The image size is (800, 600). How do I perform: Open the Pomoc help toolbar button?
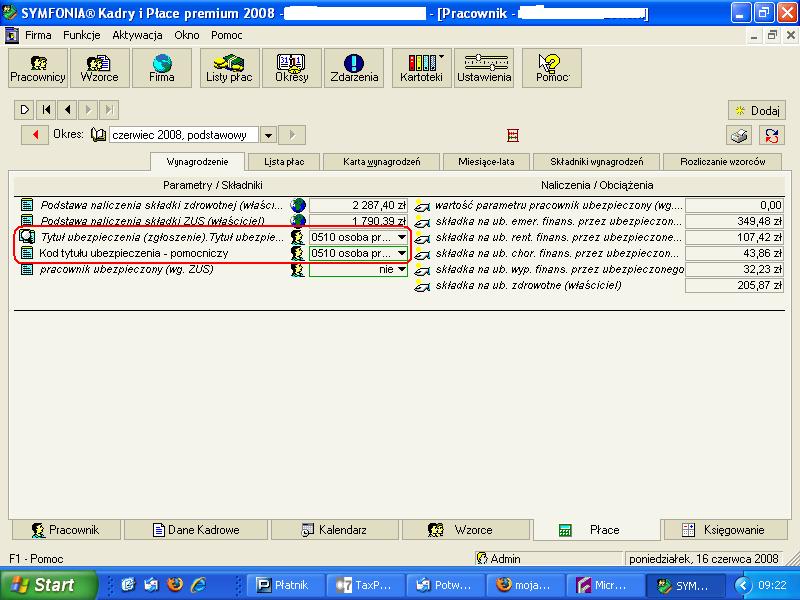click(x=552, y=68)
